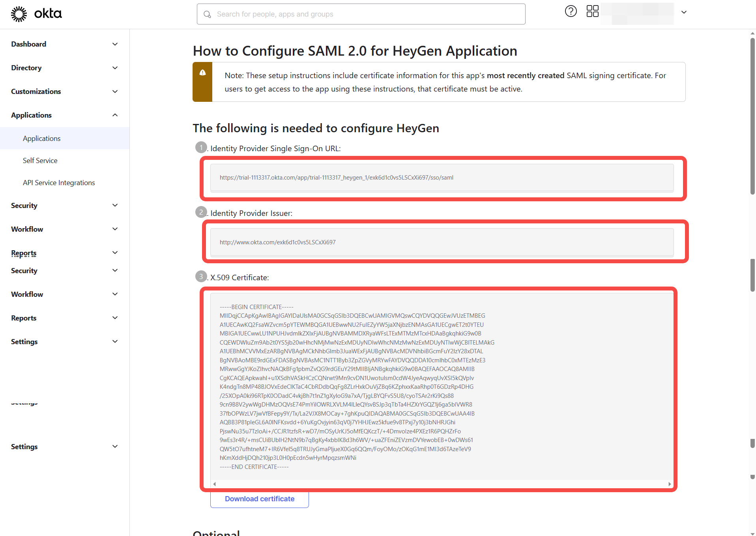Open the Customizations sidebar menu
Screen dimensions: 756x536
(x=65, y=92)
